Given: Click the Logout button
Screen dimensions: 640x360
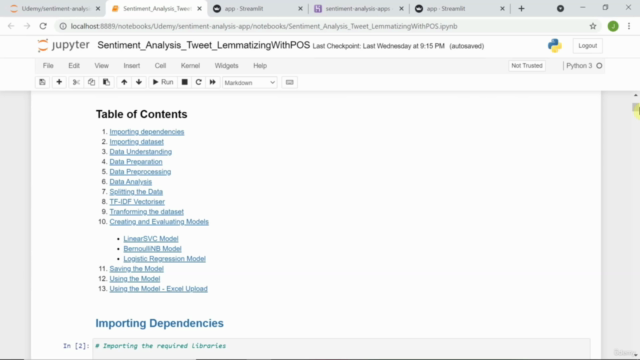Looking at the screenshot, I should click(x=587, y=46).
